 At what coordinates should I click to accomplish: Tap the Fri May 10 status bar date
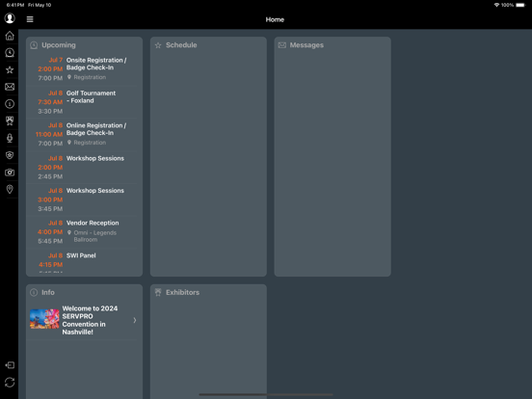click(x=40, y=5)
